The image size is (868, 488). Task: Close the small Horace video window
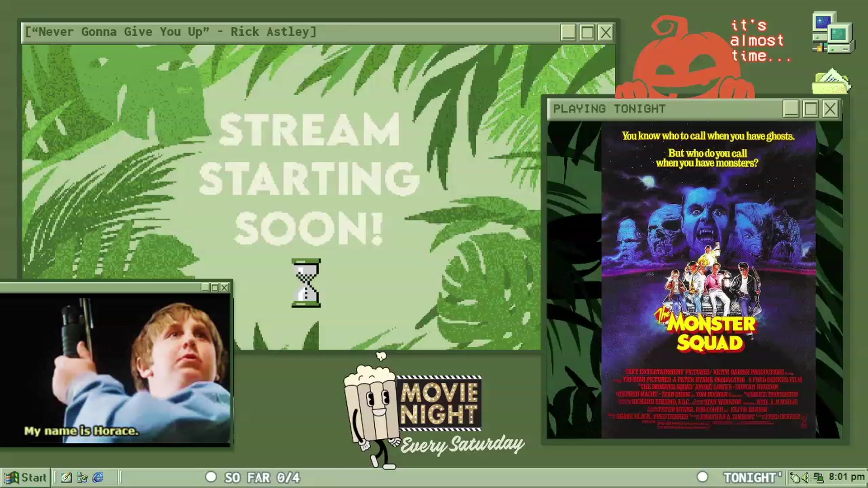tap(224, 287)
